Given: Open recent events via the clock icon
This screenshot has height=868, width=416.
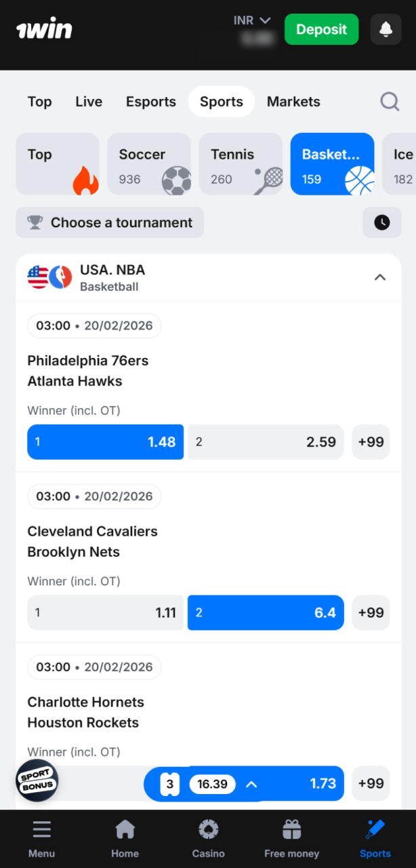Looking at the screenshot, I should (382, 222).
